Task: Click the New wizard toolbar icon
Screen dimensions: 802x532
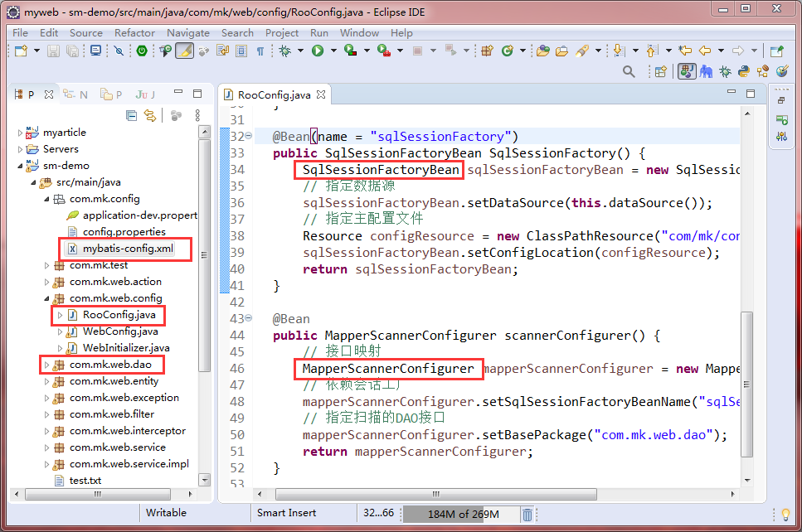Action: [21, 51]
